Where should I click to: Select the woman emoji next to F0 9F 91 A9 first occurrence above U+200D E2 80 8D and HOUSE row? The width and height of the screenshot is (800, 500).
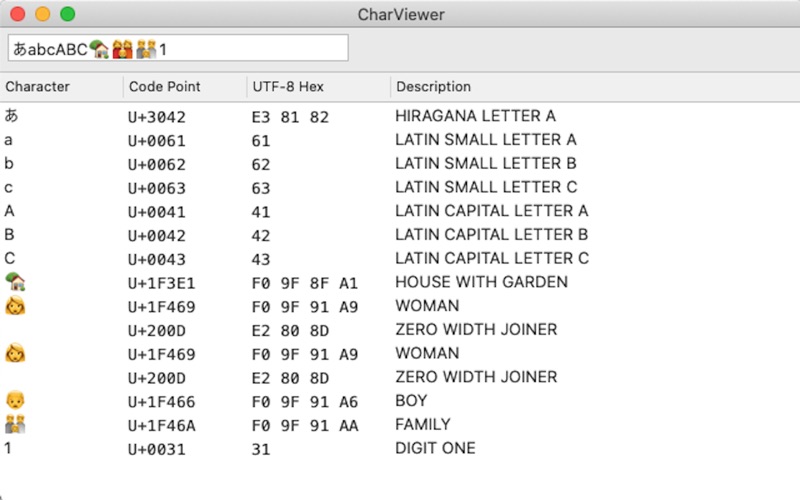tap(15, 306)
